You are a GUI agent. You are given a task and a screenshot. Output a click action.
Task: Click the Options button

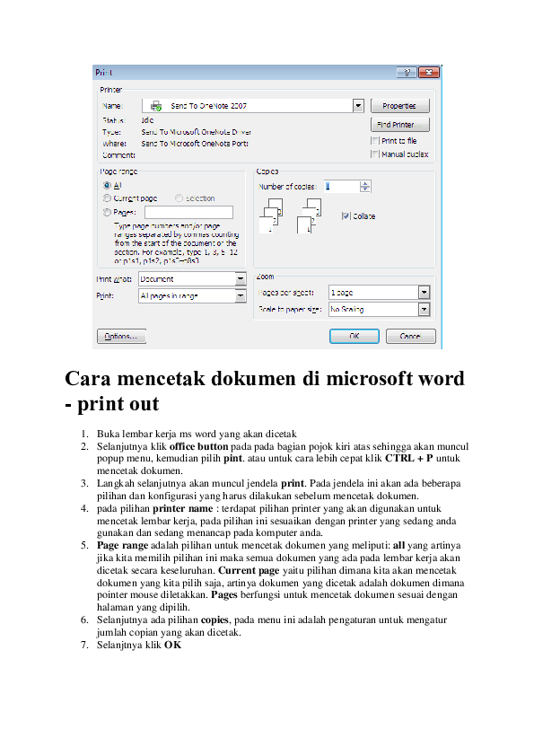(121, 336)
